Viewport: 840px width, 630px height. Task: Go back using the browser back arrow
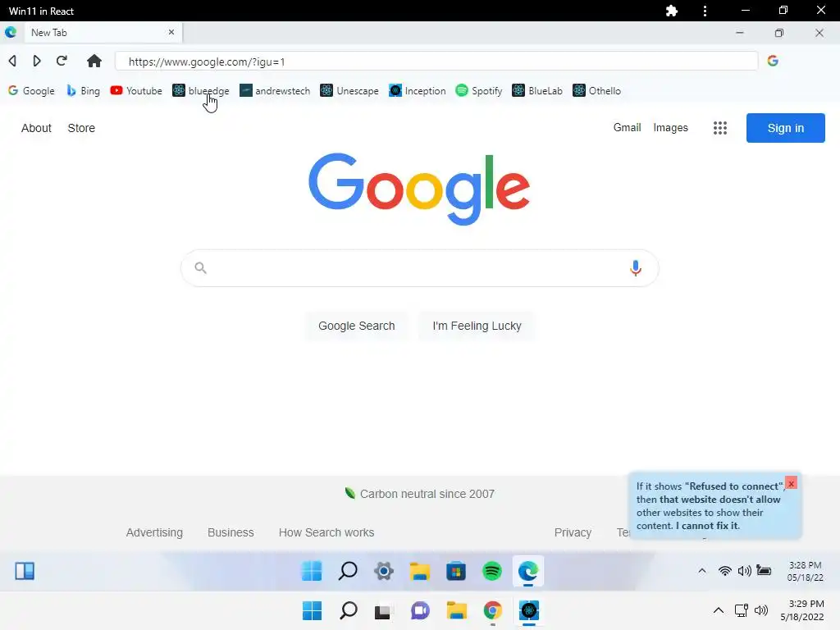(12, 61)
